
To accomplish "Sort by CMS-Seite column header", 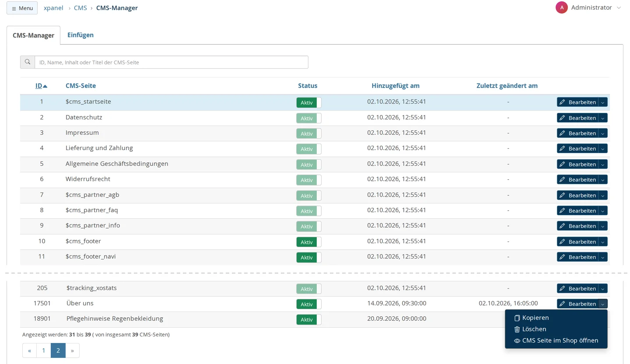I will (80, 86).
